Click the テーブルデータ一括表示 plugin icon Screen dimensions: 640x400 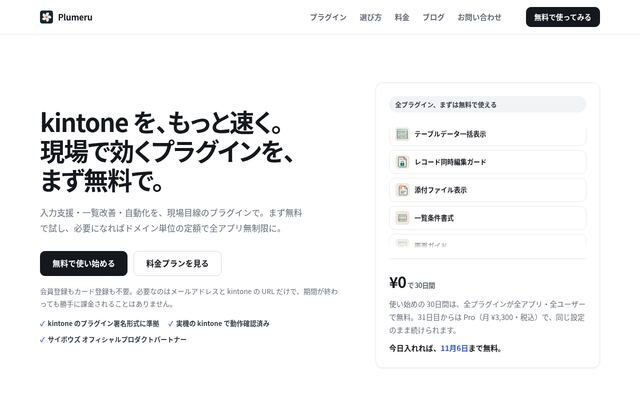pyautogui.click(x=402, y=134)
